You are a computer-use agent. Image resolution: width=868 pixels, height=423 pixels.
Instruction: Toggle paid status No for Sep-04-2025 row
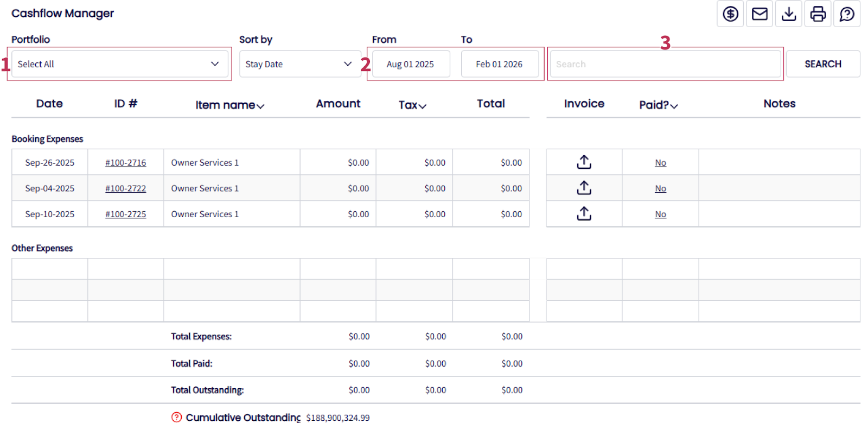[660, 189]
